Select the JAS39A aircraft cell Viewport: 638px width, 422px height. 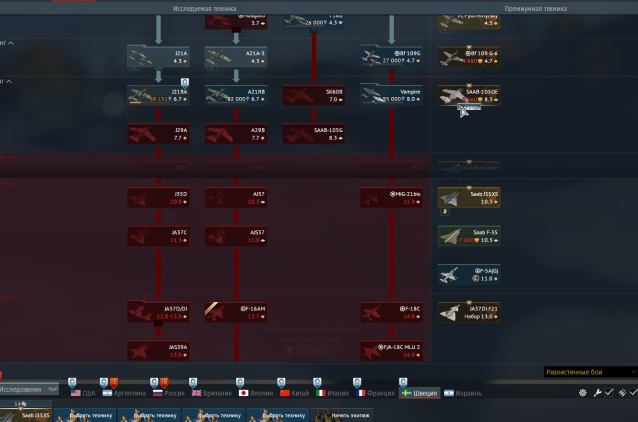(158, 350)
